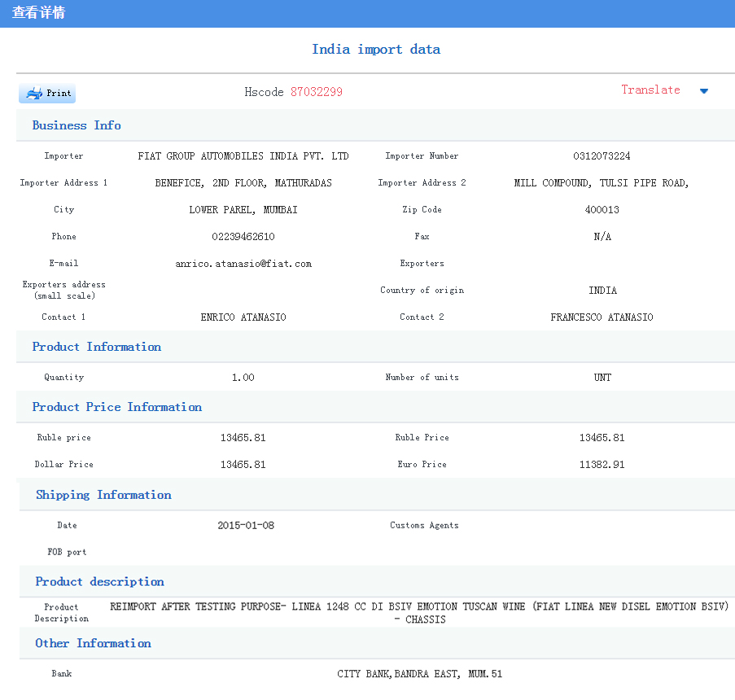Click the Shipping Information section header
Screen dimensions: 735x700
[x=103, y=495]
